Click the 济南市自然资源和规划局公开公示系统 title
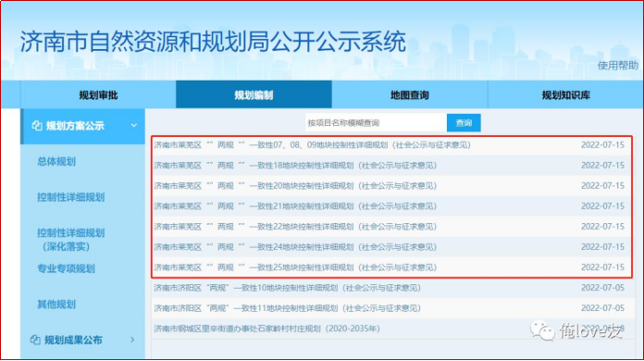The width and height of the screenshot is (644, 361). 213,42
